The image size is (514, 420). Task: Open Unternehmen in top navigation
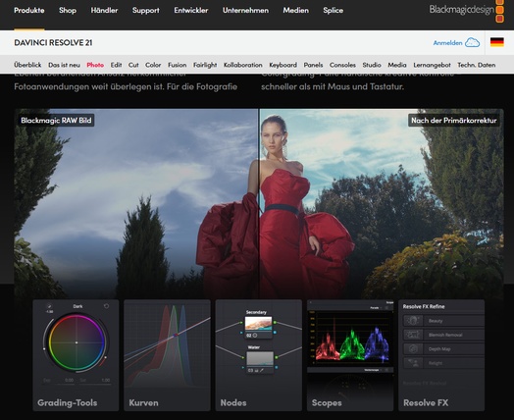click(245, 11)
